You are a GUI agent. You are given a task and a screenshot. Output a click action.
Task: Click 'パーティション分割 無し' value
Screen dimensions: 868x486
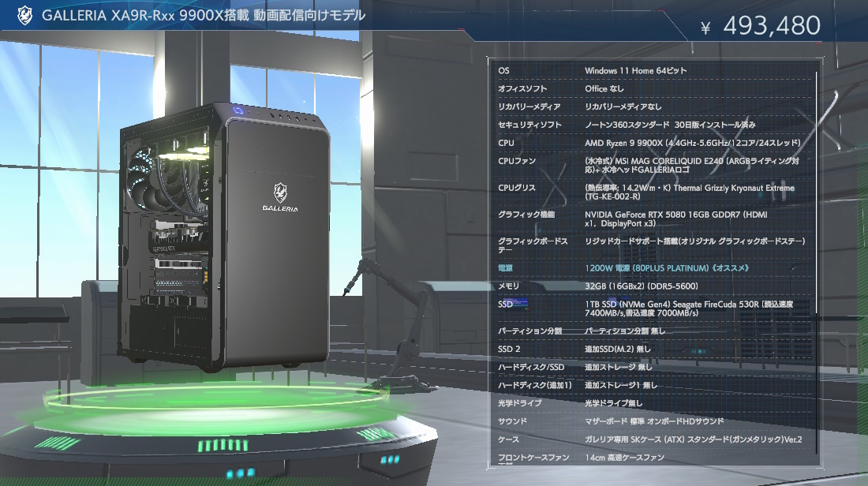625,331
